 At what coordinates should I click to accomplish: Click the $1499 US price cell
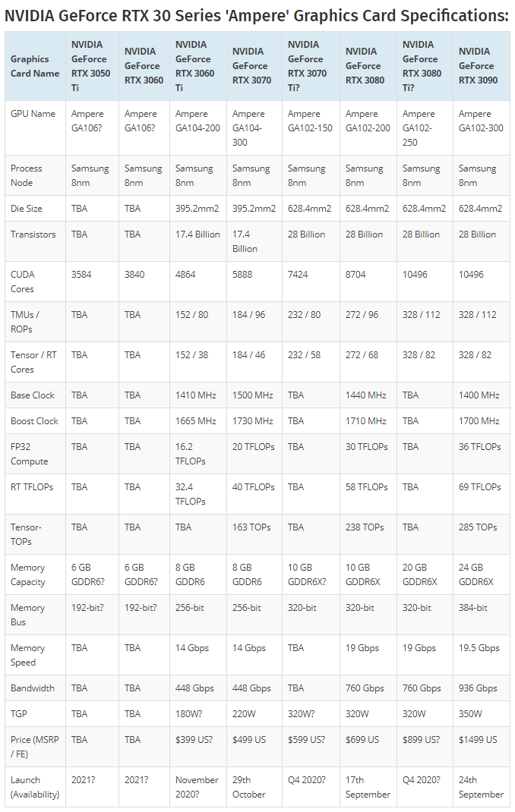click(x=478, y=740)
